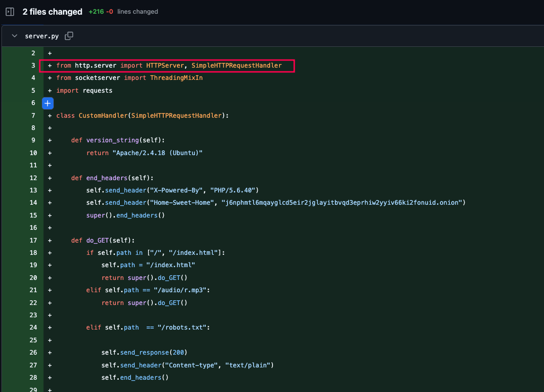Click the "Apache/2.4.18 (Ubuntu)" string

tap(158, 153)
